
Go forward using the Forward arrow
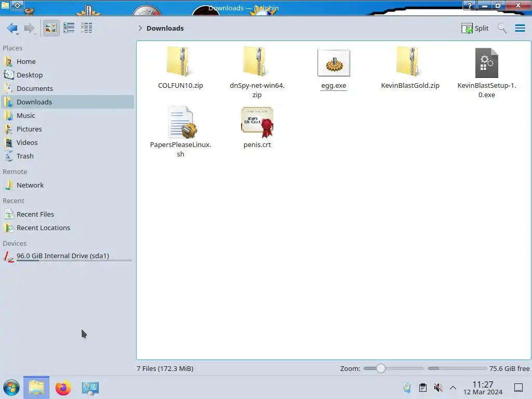click(x=30, y=28)
